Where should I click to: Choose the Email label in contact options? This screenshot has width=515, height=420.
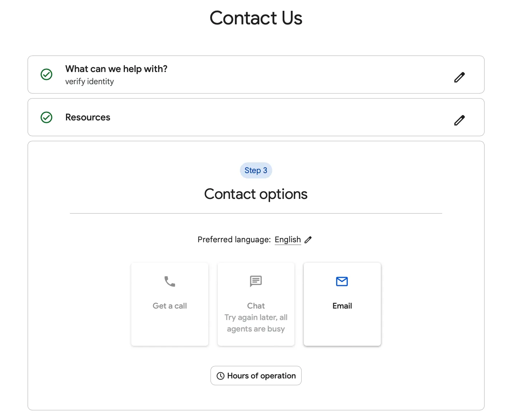pyautogui.click(x=342, y=306)
